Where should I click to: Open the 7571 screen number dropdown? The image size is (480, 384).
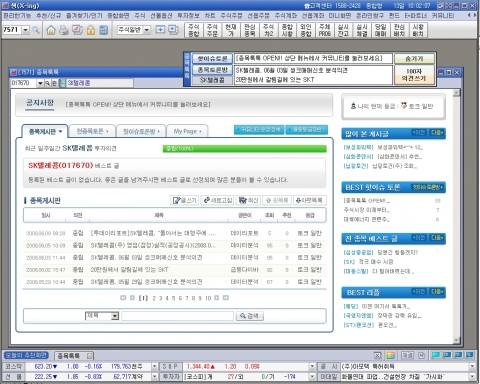[x=26, y=30]
